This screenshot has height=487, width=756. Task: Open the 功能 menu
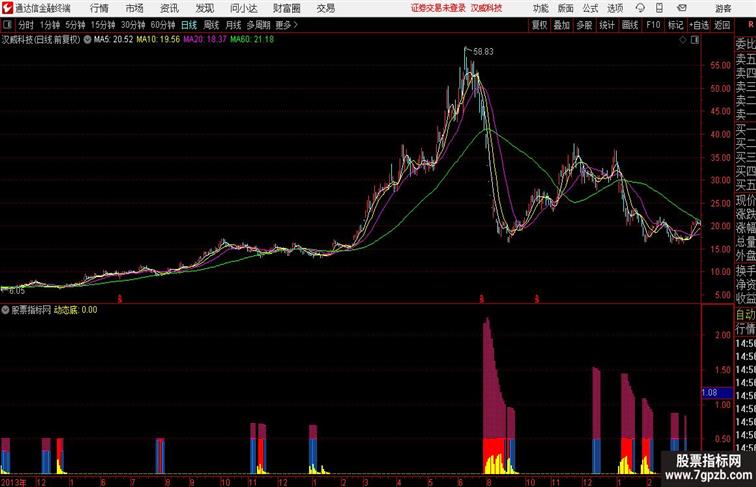(x=540, y=8)
